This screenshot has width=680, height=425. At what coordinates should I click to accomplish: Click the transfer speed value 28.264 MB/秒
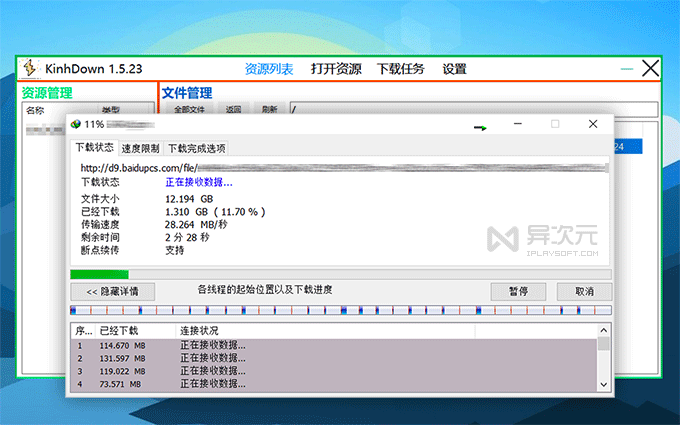point(196,225)
